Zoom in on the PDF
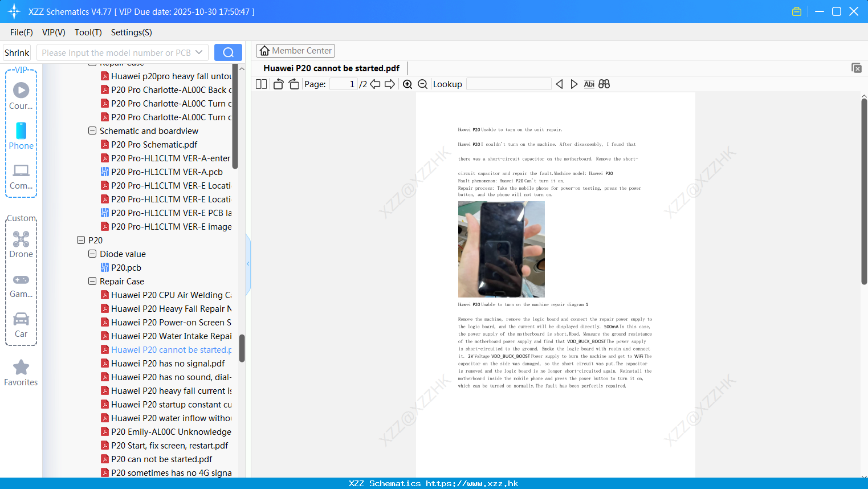This screenshot has height=489, width=868. [x=407, y=84]
